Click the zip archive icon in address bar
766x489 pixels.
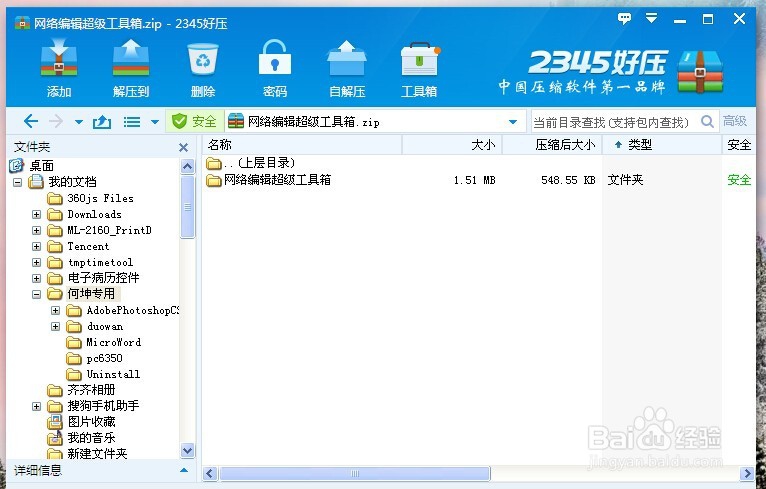click(x=236, y=121)
